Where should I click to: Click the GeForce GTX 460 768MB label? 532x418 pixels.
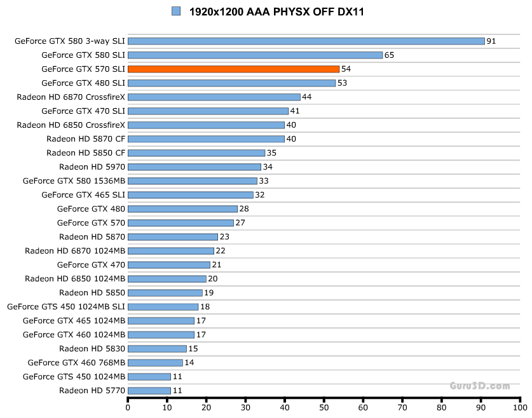(76, 363)
